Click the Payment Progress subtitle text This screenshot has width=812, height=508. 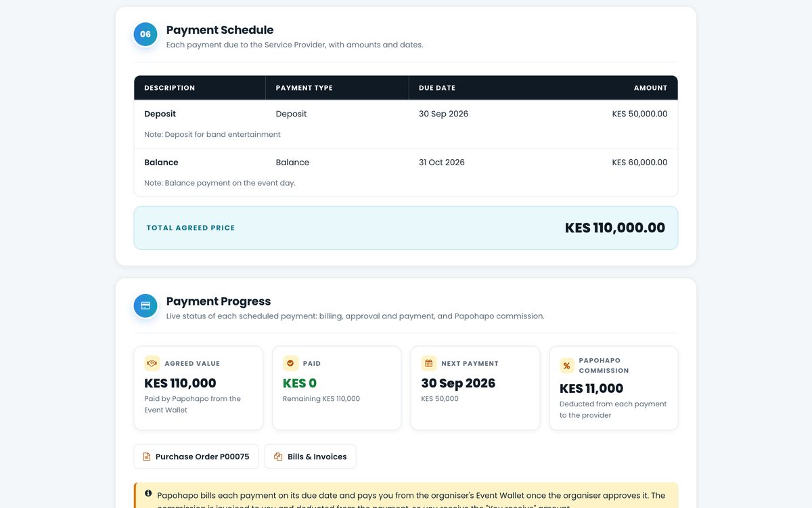(x=355, y=316)
